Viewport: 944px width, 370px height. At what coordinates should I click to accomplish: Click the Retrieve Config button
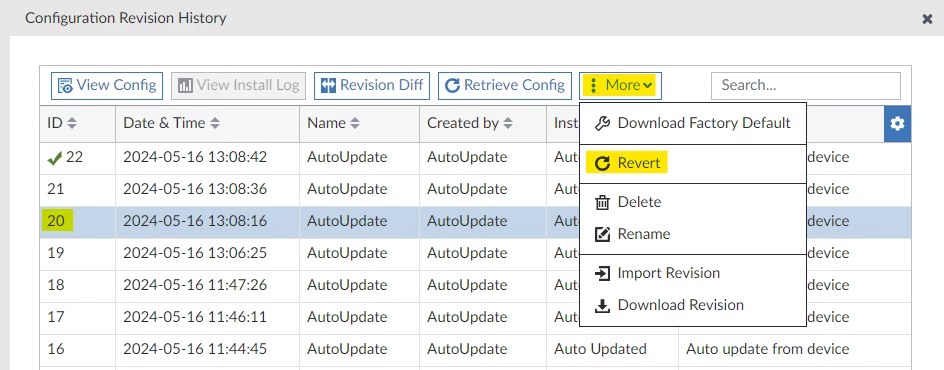(505, 85)
